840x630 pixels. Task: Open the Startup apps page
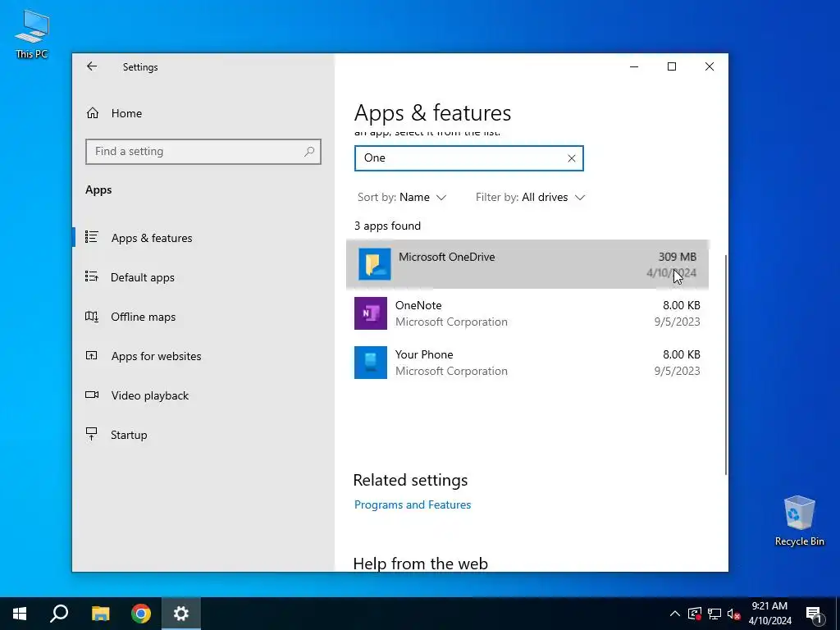(129, 435)
